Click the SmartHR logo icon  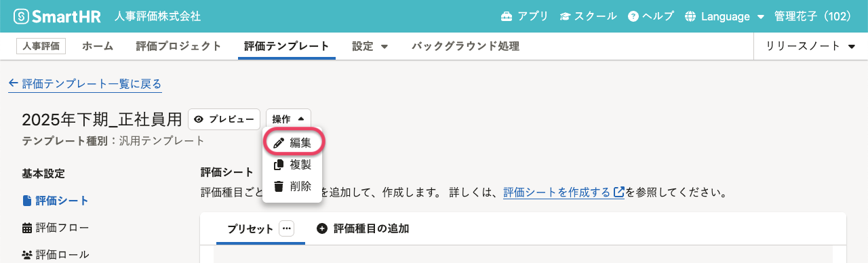(x=22, y=16)
